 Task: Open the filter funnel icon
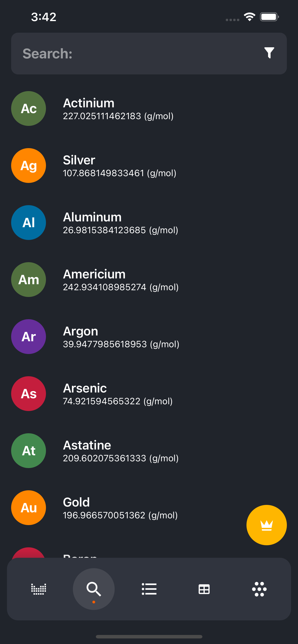[x=269, y=53]
